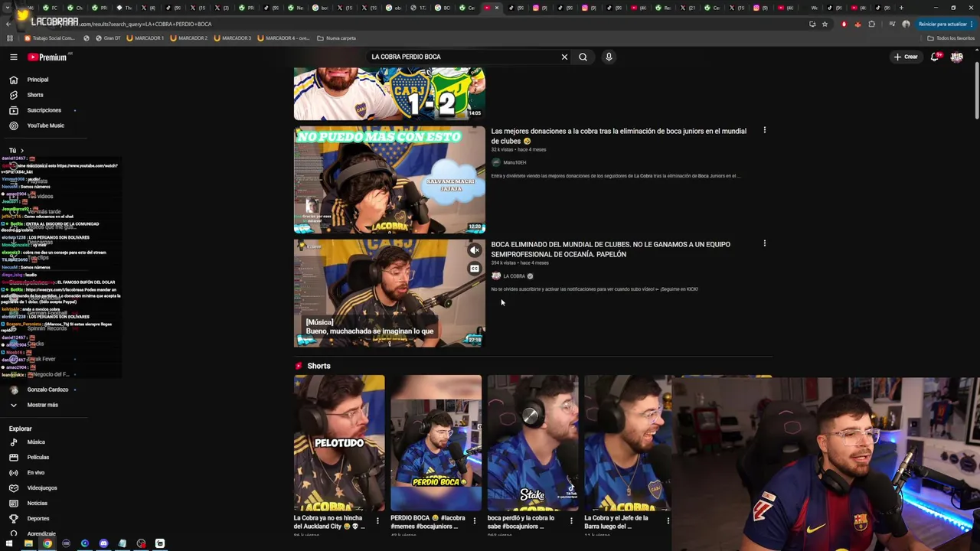Open the Trabajo Social Com... bookmark
This screenshot has width=980, height=551.
click(50, 37)
